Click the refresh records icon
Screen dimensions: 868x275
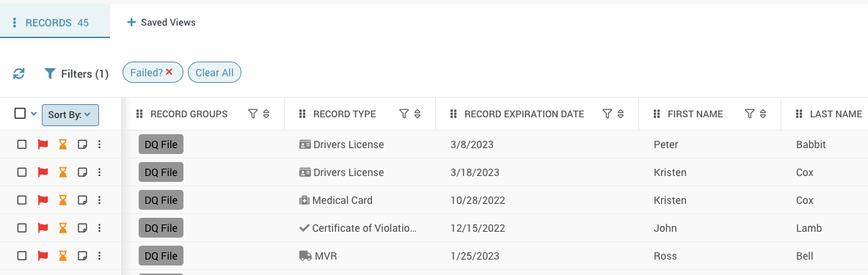[x=19, y=73]
